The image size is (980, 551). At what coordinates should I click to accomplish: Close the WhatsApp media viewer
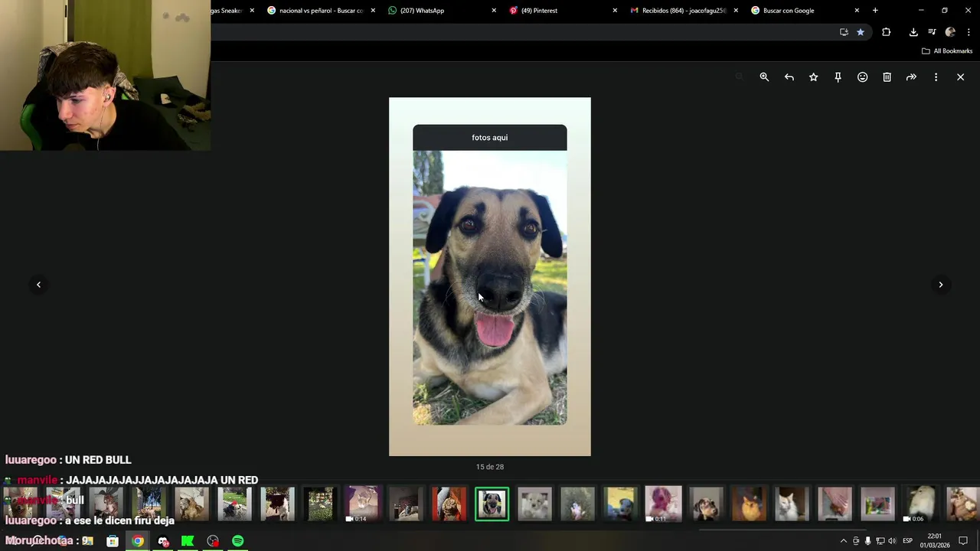click(960, 77)
